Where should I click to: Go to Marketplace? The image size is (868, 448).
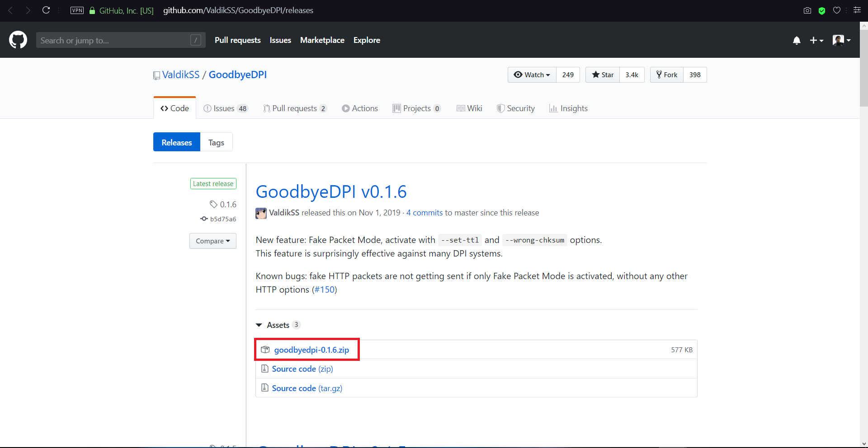322,40
